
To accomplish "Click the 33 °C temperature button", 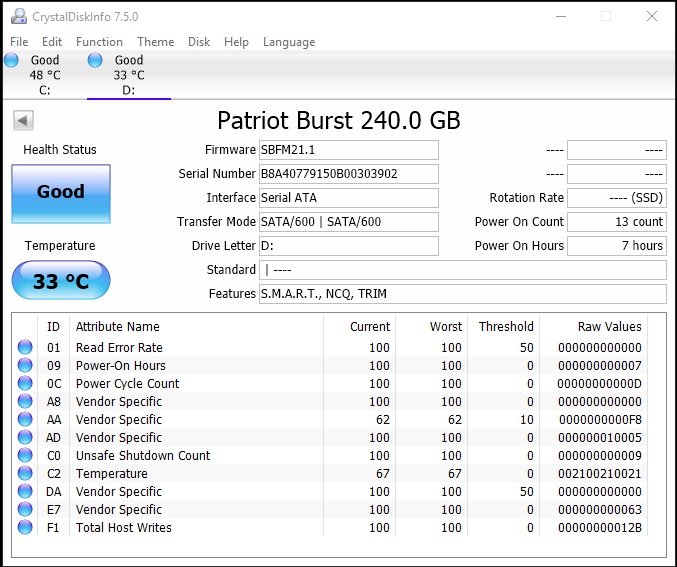I will coord(61,280).
